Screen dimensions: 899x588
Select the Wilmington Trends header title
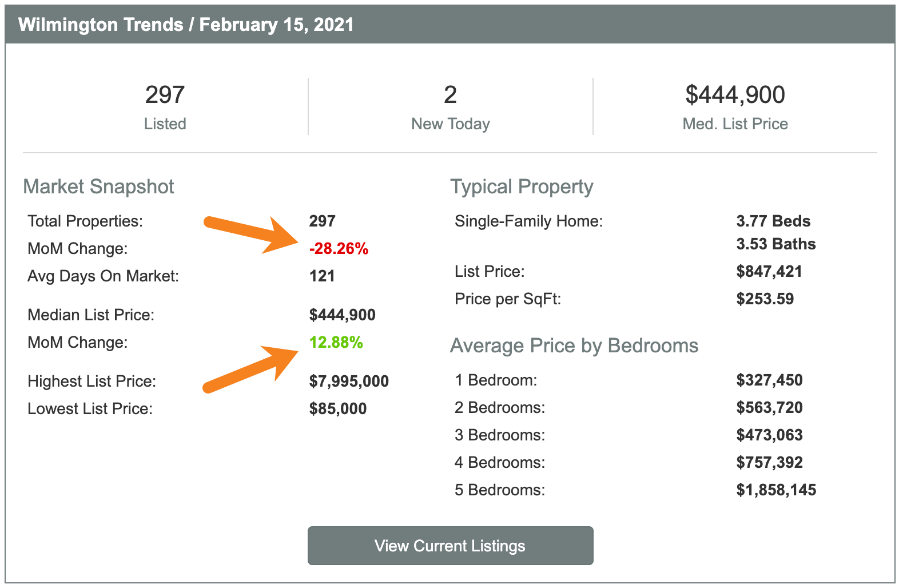click(x=186, y=25)
